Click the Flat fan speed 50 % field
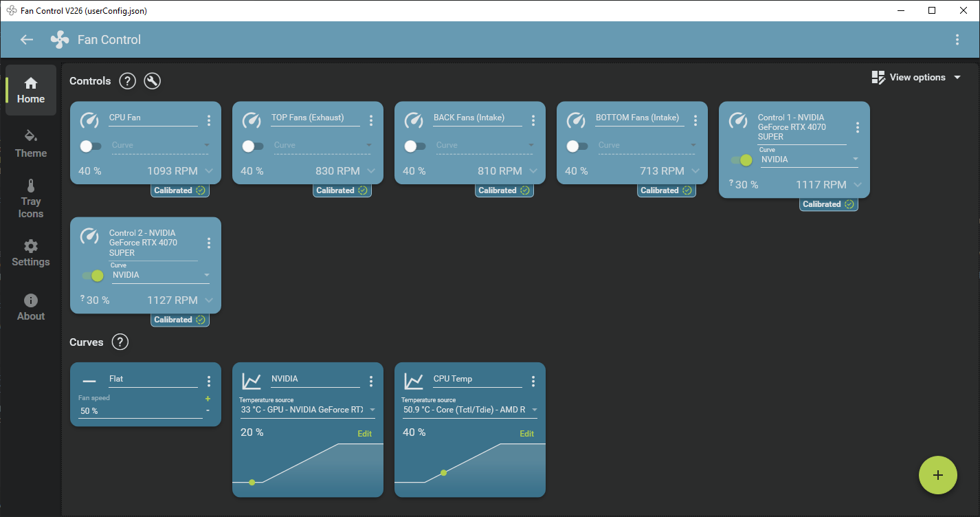Screen dimensions: 980x517 (x=140, y=411)
